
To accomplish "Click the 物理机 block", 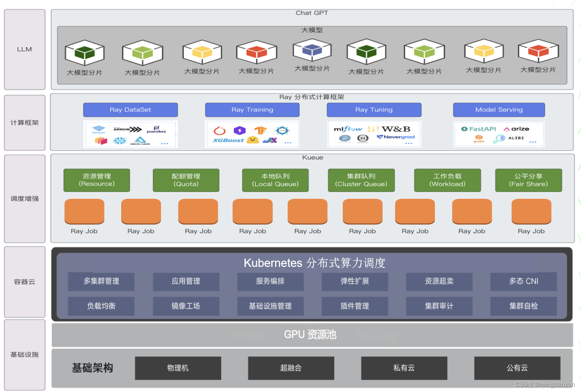I will coord(178,368).
